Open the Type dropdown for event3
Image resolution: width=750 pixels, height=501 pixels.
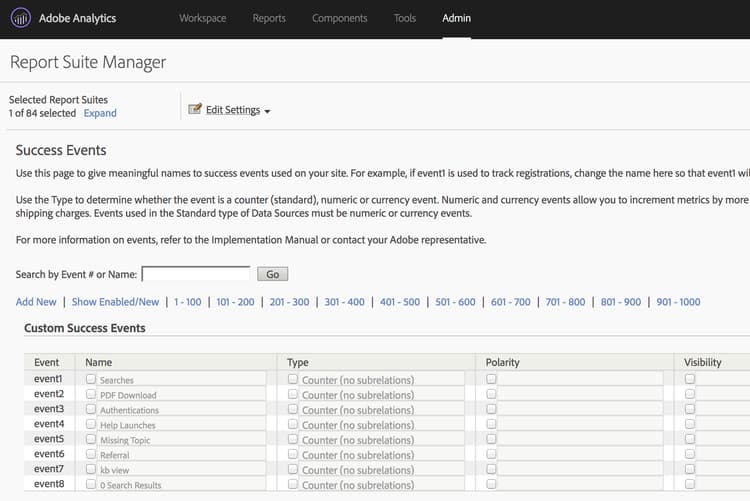click(x=382, y=410)
